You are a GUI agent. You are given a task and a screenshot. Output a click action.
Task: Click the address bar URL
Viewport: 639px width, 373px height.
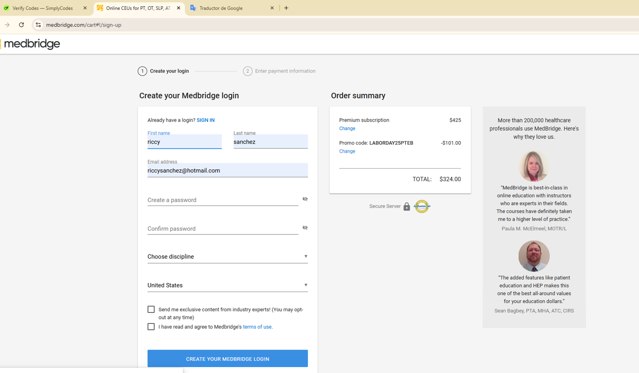click(84, 25)
